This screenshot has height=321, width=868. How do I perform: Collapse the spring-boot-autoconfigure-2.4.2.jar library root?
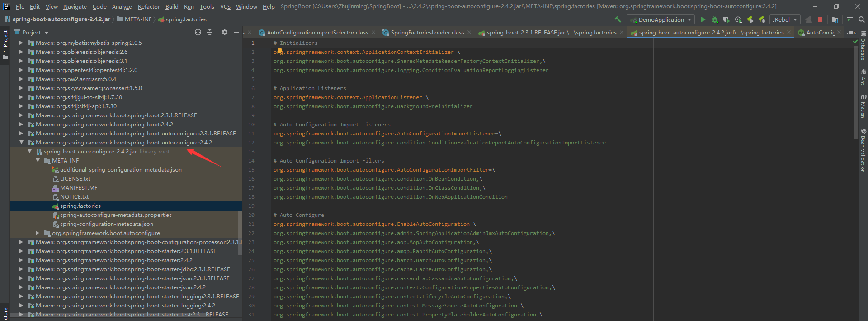coord(29,151)
